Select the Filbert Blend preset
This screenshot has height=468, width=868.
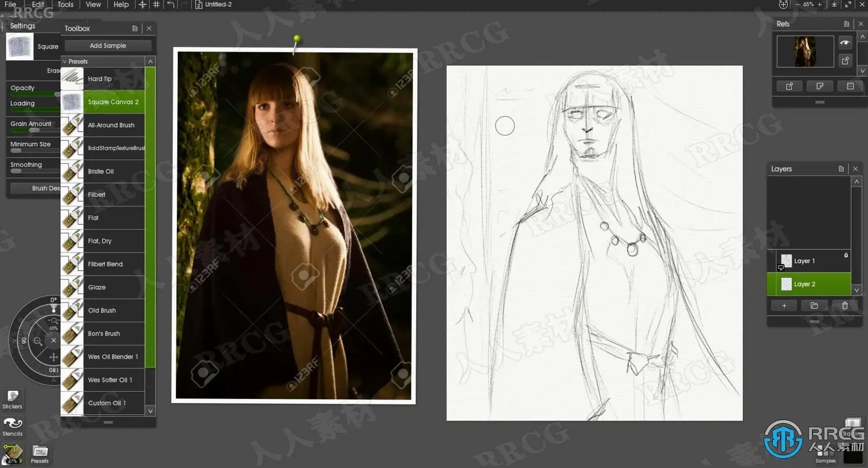[103, 264]
